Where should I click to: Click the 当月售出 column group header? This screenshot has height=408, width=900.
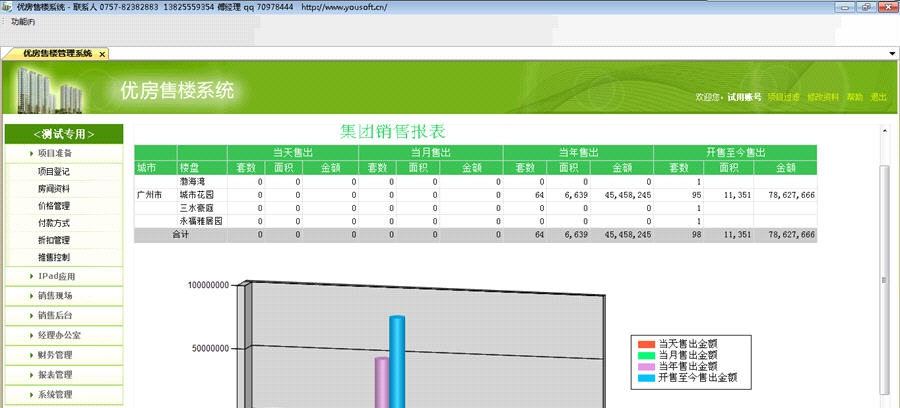430,153
